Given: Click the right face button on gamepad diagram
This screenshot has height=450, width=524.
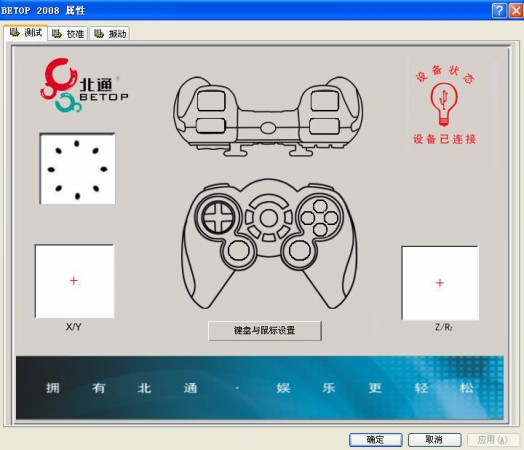Looking at the screenshot, I should [x=332, y=218].
